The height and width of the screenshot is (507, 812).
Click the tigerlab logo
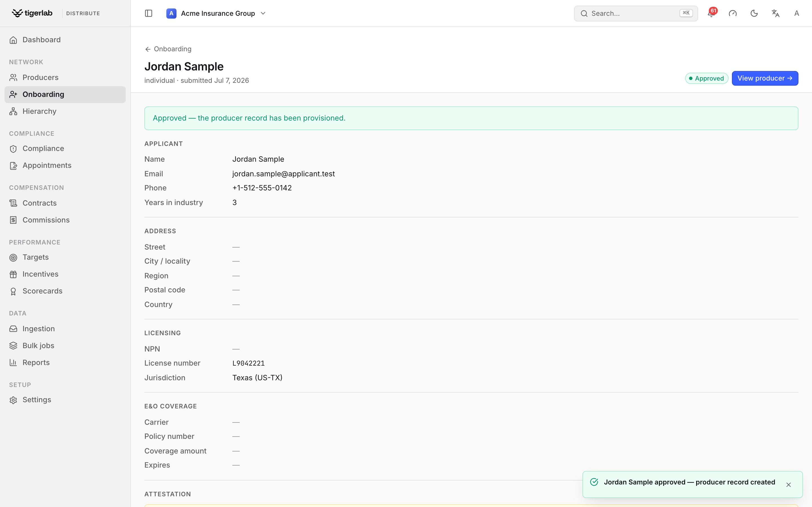(x=32, y=13)
